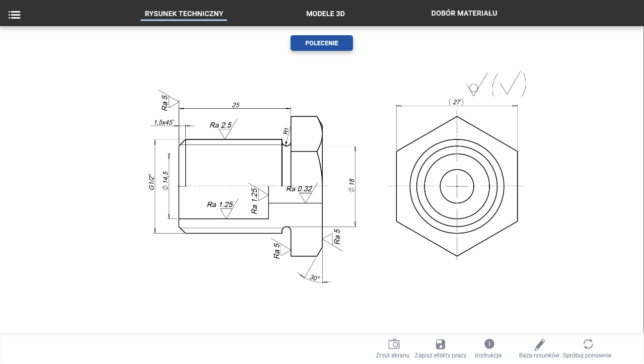Select the Ø 18 diameter dimension
This screenshot has width=644, height=364.
[352, 186]
